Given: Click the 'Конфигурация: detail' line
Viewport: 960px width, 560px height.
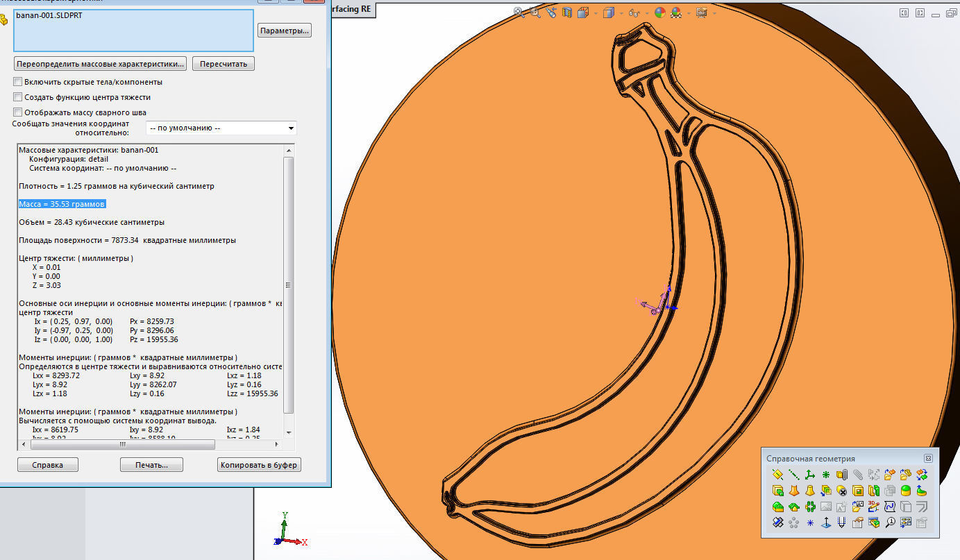Looking at the screenshot, I should coord(69,159).
